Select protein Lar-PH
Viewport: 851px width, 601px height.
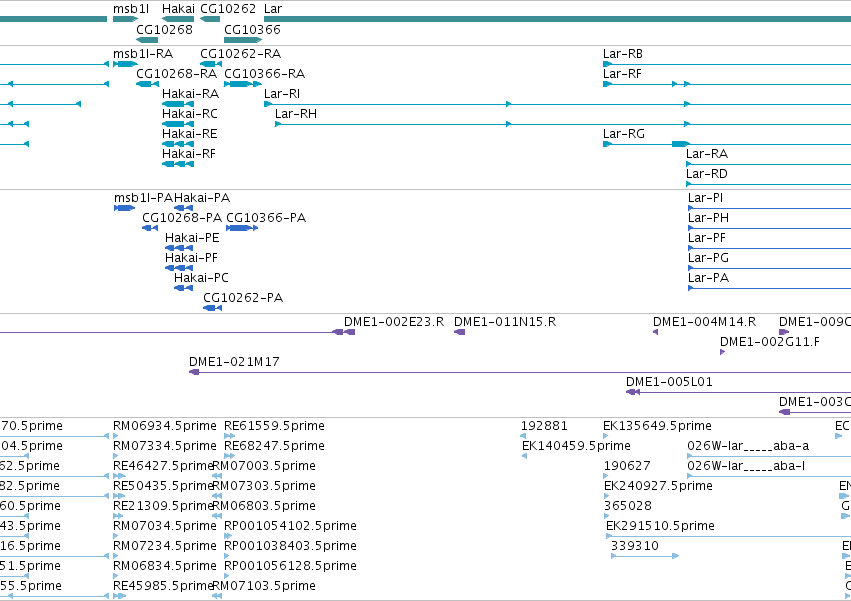coord(708,218)
